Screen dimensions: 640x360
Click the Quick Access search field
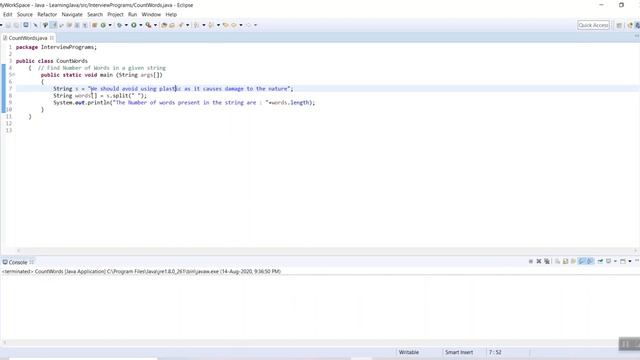(x=593, y=25)
